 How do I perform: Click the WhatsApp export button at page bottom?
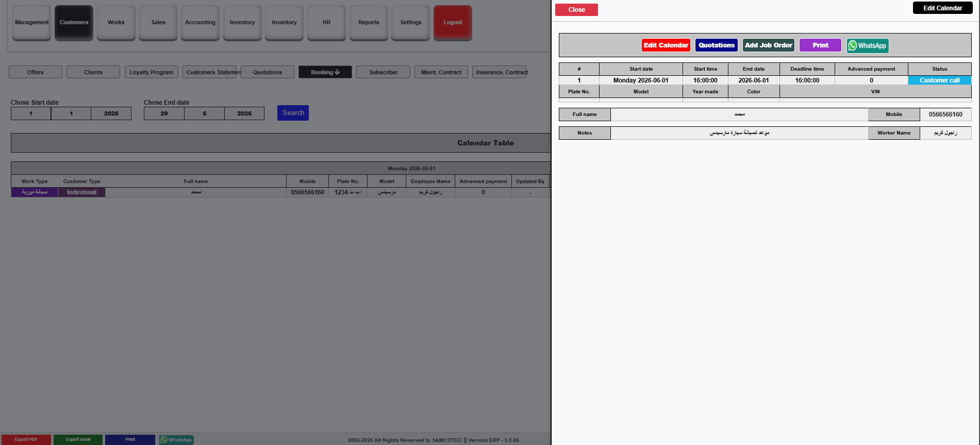[176, 440]
